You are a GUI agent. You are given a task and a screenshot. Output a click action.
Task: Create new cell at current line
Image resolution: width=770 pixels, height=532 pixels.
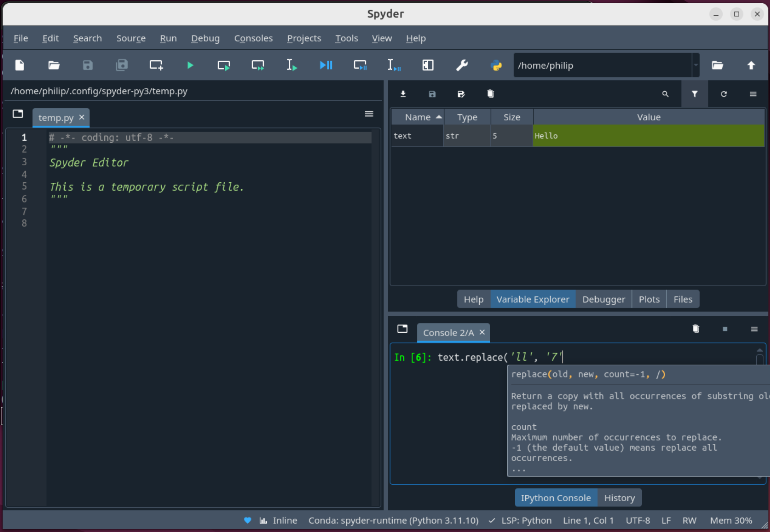click(156, 65)
